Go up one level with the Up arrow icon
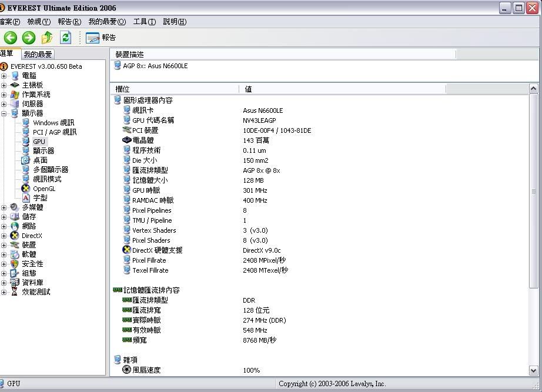 [47, 38]
